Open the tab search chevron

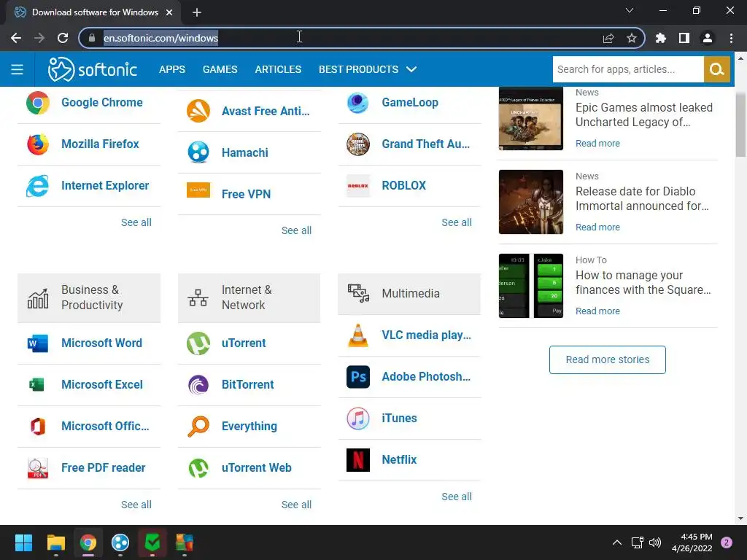[630, 10]
